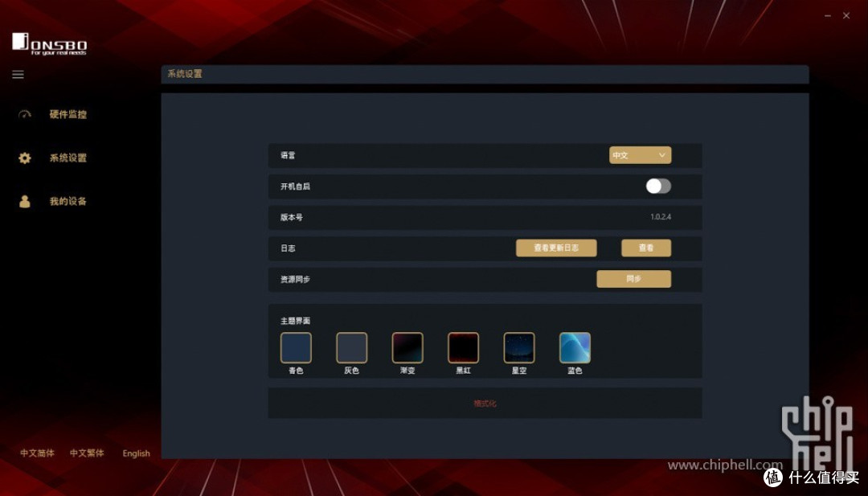Click the 主题界面 label
The height and width of the screenshot is (496, 868).
[295, 321]
